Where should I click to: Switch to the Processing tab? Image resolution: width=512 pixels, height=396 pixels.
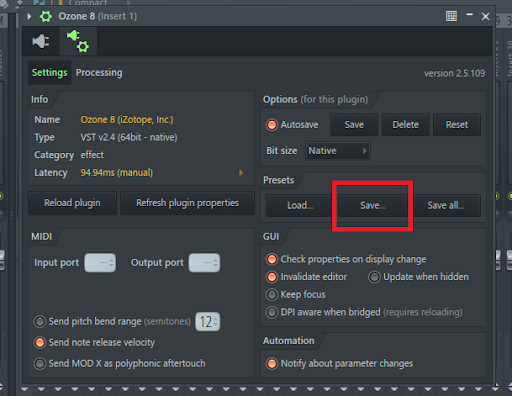pyautogui.click(x=99, y=73)
